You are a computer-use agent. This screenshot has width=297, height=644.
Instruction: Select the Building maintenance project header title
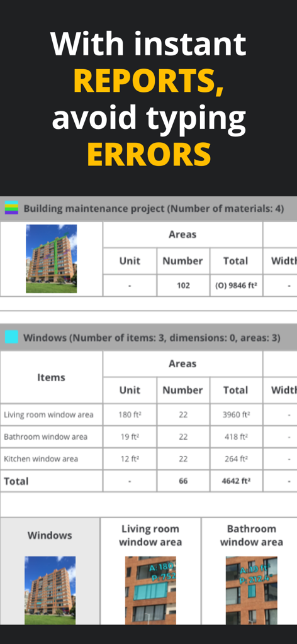click(154, 209)
